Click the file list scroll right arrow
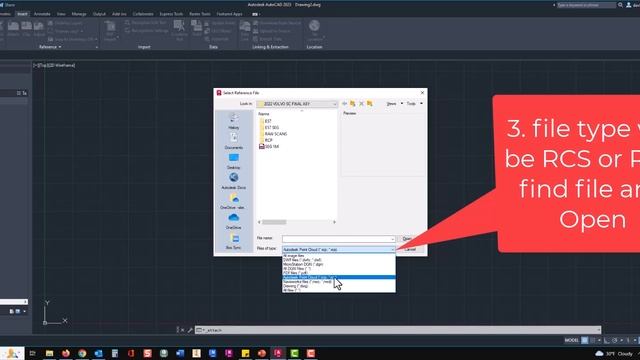 pos(334,222)
